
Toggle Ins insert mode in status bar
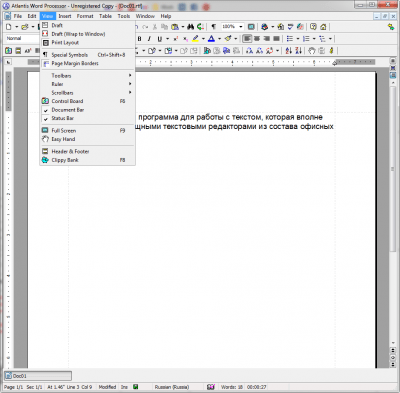(124, 387)
